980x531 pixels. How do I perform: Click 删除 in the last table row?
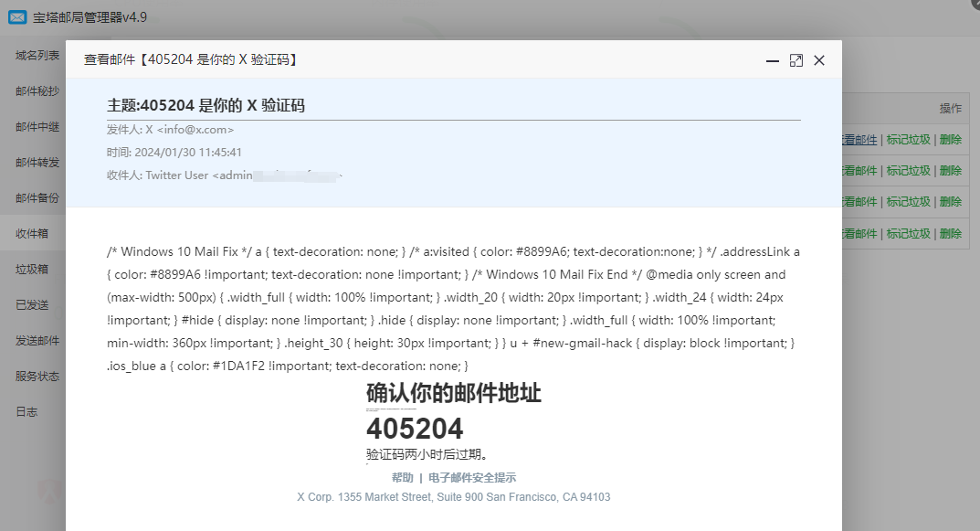pos(951,233)
